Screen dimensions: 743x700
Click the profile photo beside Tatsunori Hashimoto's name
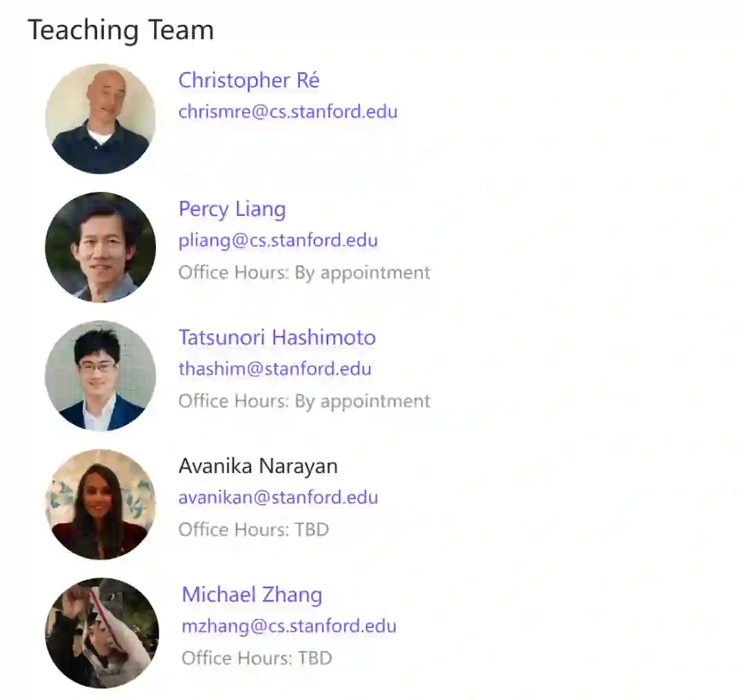[x=100, y=375]
